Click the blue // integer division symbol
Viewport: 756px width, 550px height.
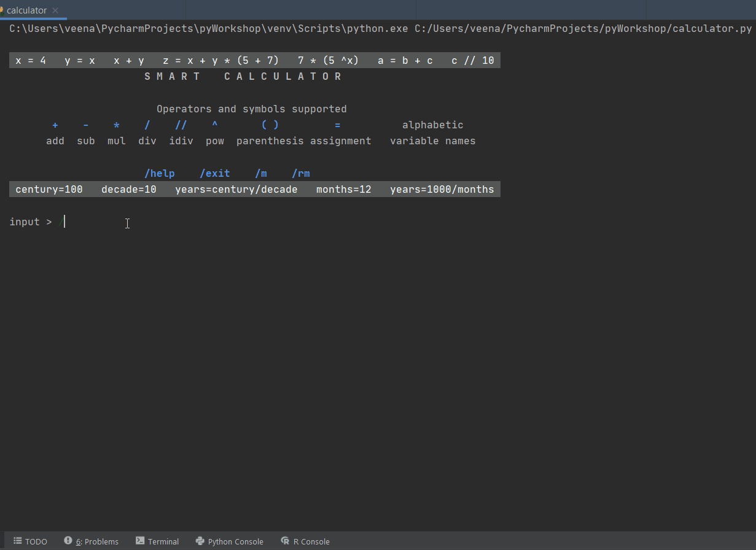click(x=181, y=125)
